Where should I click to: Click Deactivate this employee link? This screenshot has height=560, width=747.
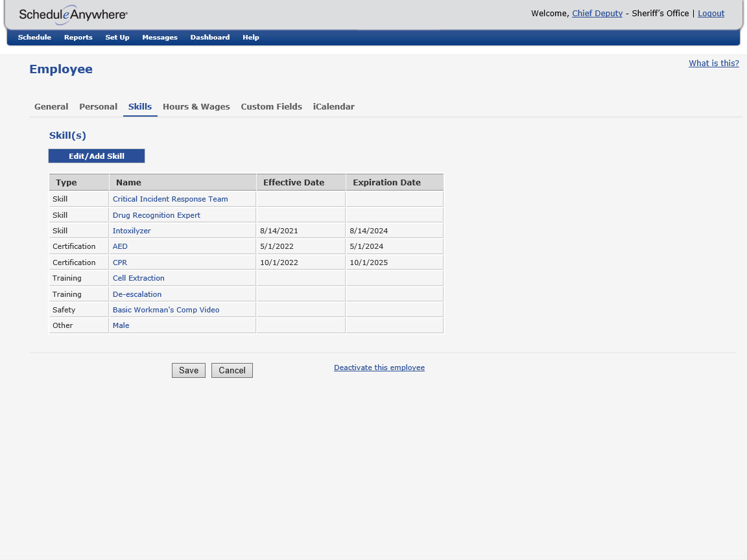[x=379, y=367]
